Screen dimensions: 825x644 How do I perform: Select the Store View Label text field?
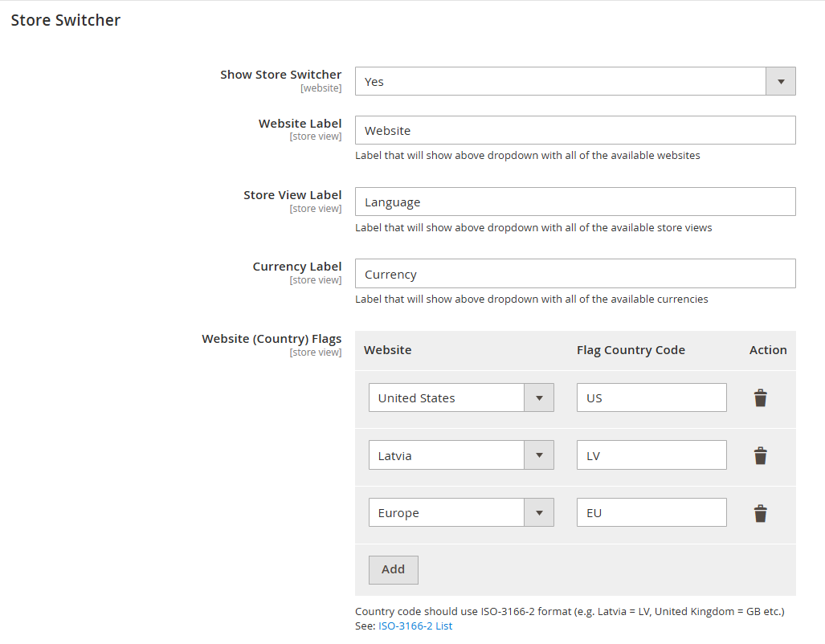click(575, 202)
